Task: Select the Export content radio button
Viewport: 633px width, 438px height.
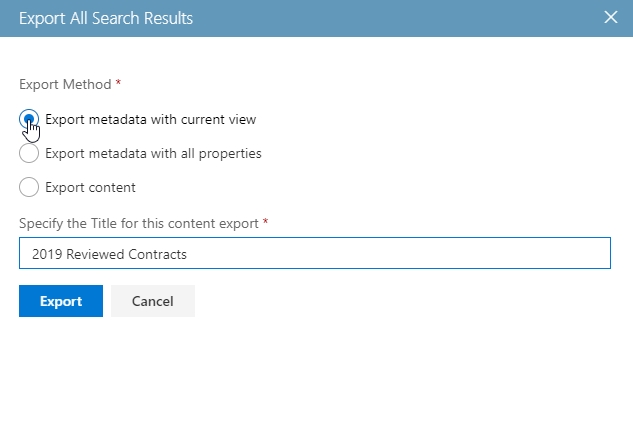Action: tap(29, 187)
